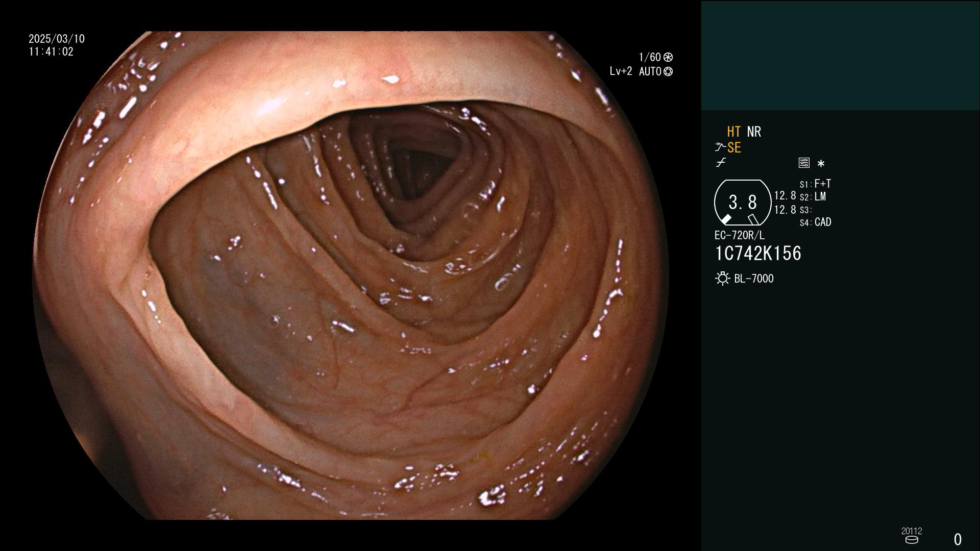Click the storage disk icon under 20112

[911, 540]
